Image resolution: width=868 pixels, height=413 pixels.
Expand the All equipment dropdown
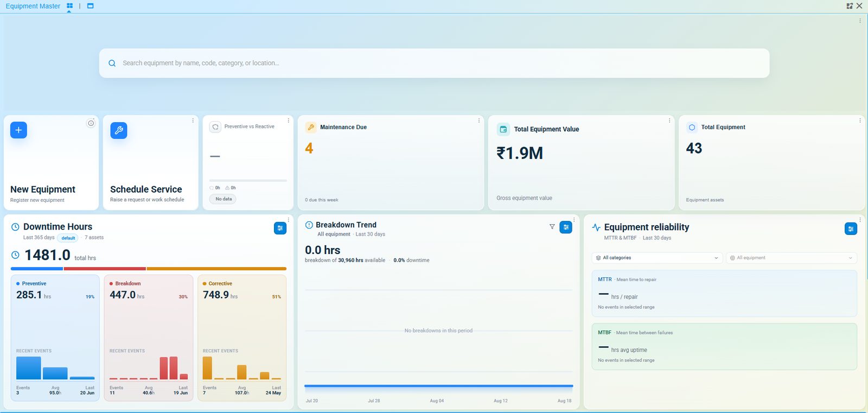[x=791, y=258]
